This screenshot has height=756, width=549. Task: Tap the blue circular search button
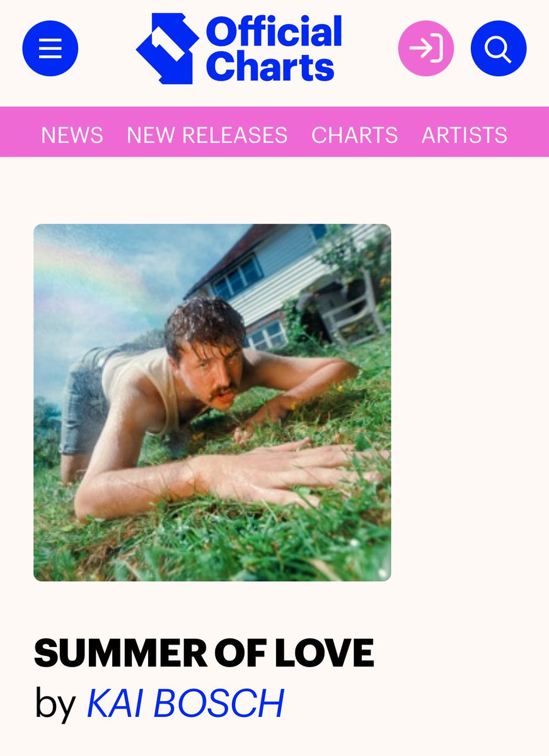(x=499, y=49)
